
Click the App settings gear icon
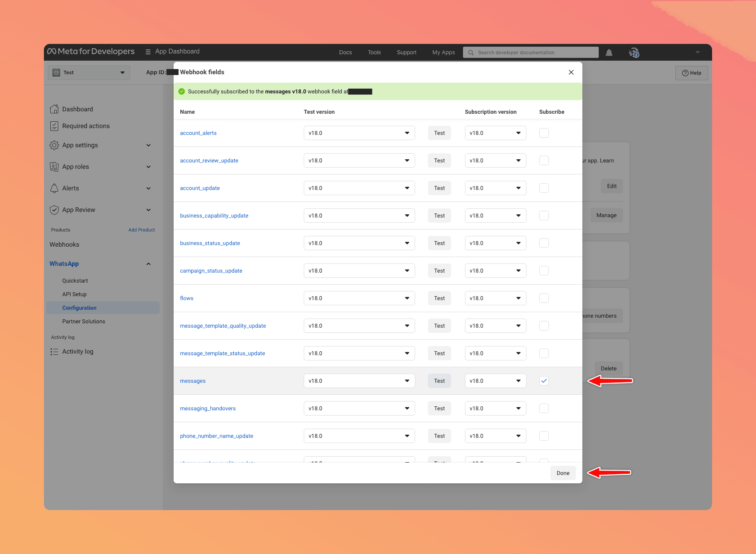pyautogui.click(x=54, y=145)
